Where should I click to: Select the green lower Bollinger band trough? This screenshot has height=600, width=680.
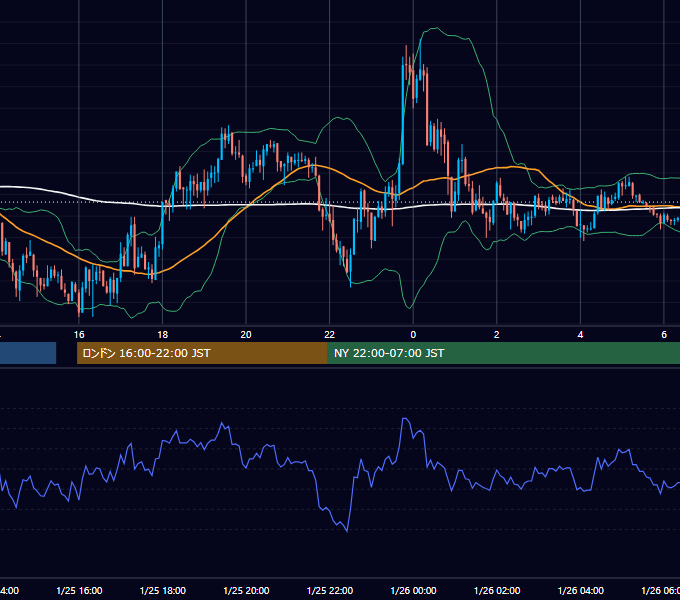pyautogui.click(x=409, y=307)
